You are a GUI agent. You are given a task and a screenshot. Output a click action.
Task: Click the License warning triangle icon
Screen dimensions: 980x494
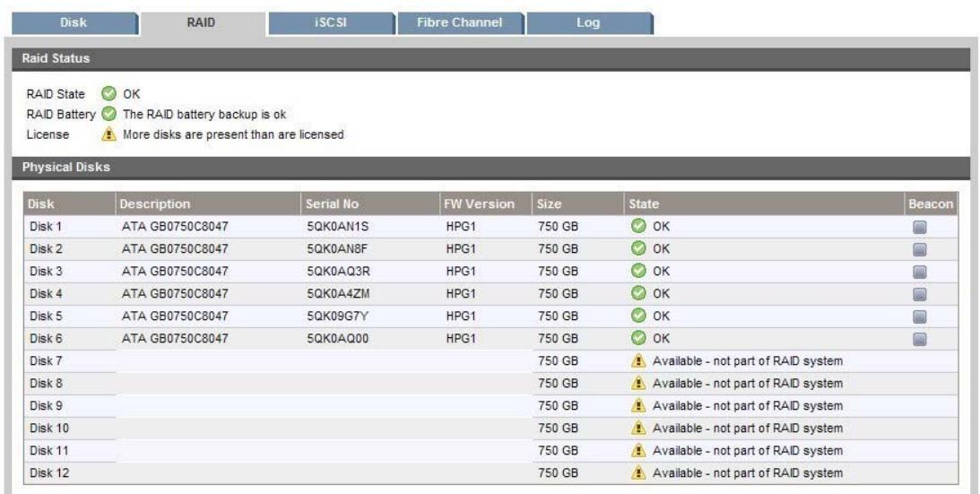point(108,134)
